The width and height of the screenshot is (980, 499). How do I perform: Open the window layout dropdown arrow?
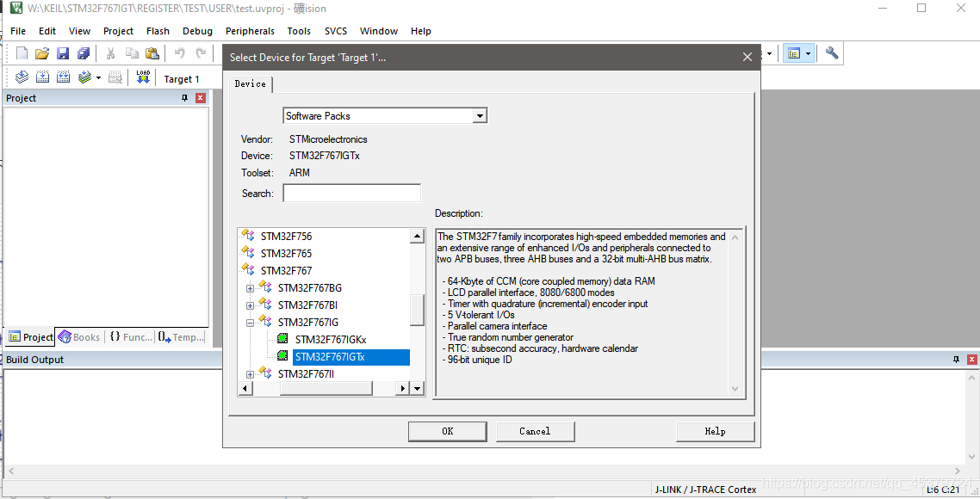pos(808,53)
